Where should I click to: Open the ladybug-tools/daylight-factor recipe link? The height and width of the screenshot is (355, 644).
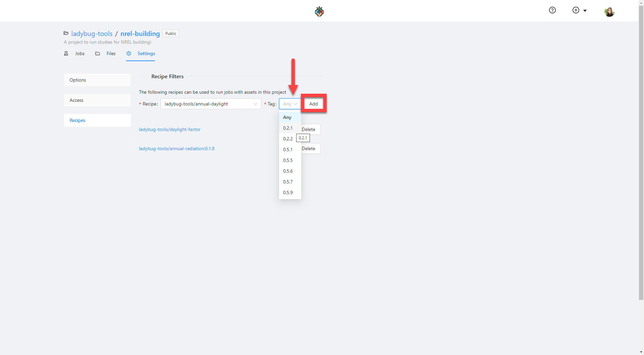(x=169, y=130)
